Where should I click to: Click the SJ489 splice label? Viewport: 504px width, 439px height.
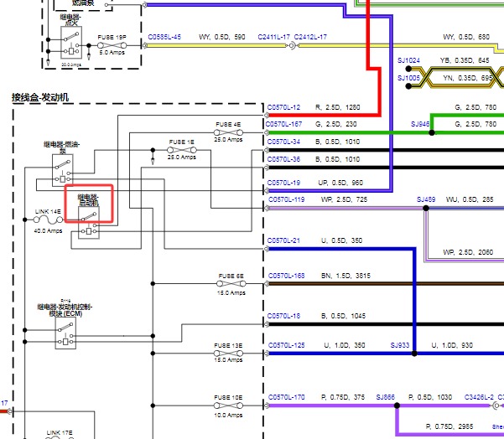pyautogui.click(x=426, y=199)
